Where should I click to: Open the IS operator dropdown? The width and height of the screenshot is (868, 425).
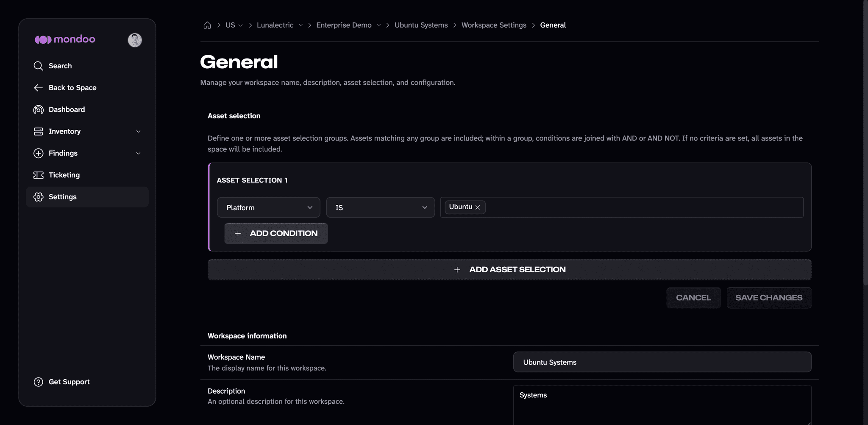point(381,207)
